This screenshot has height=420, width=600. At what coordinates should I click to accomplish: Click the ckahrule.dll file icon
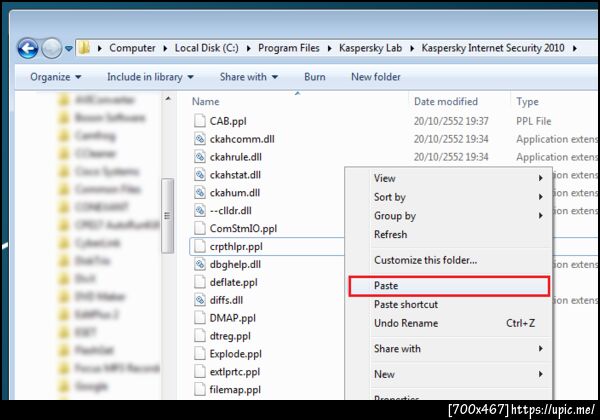click(x=200, y=157)
